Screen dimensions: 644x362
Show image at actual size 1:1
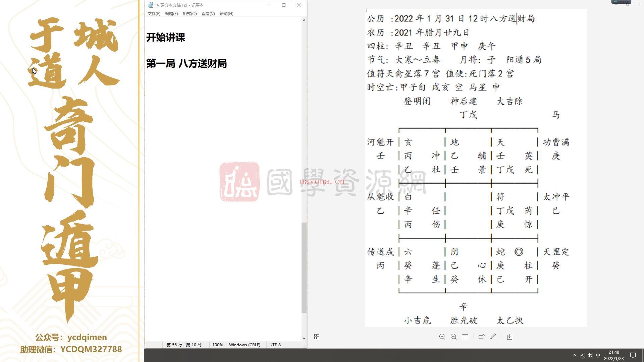(465, 337)
